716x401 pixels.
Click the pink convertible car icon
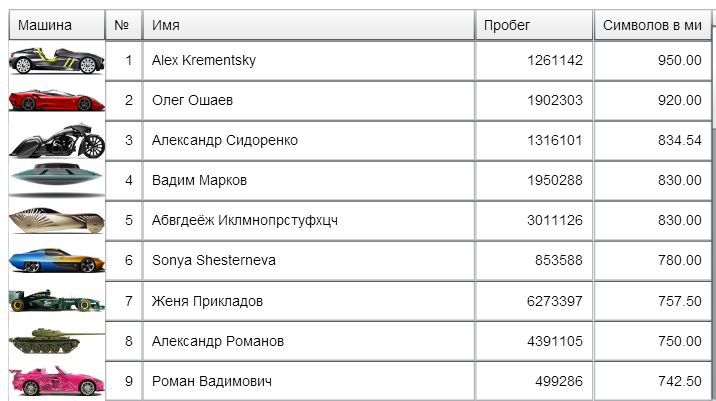pos(57,381)
